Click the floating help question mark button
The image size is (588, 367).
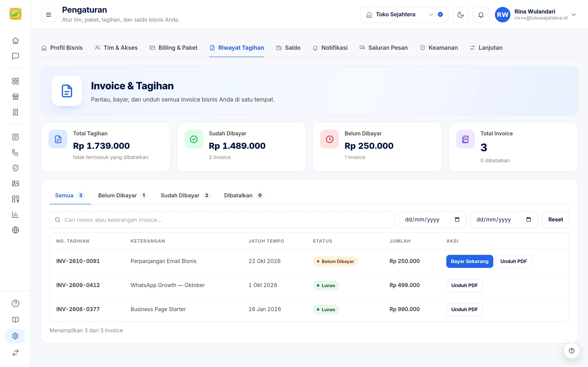(x=571, y=350)
